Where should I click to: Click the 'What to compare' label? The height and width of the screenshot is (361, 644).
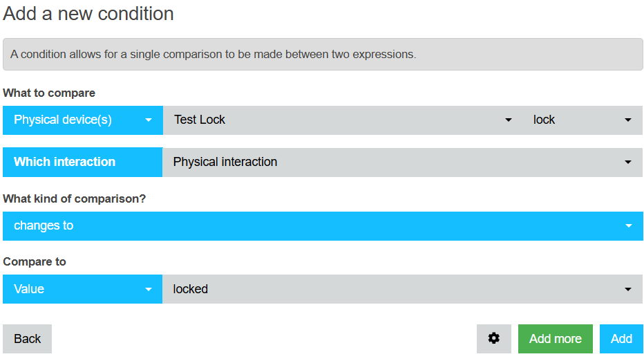point(49,93)
